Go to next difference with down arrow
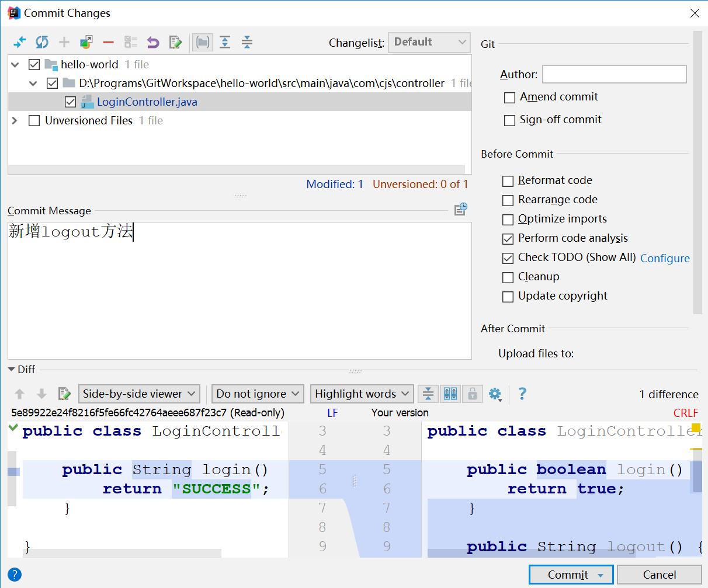Viewport: 708px width, 588px height. click(x=41, y=394)
